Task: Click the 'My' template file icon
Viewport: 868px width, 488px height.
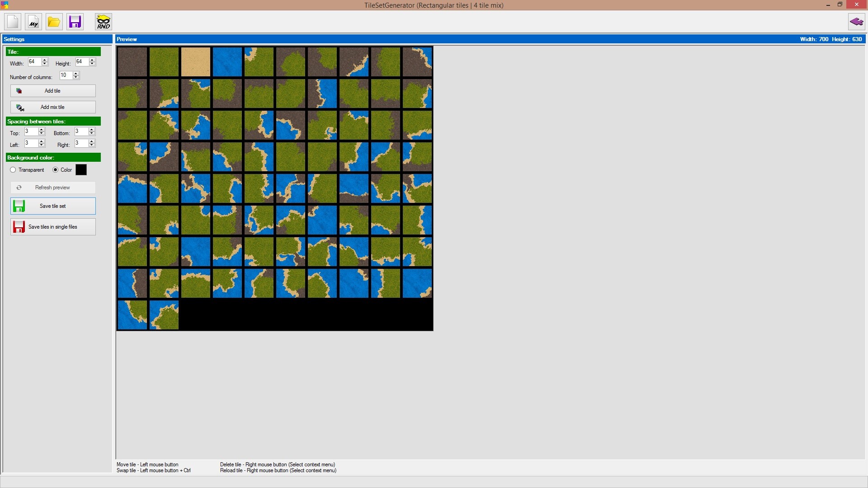Action: 33,22
